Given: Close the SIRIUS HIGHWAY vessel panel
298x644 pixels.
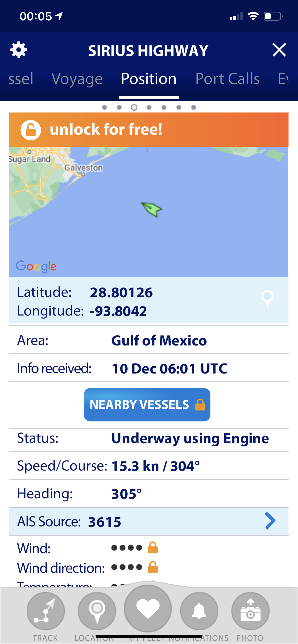Looking at the screenshot, I should point(279,50).
